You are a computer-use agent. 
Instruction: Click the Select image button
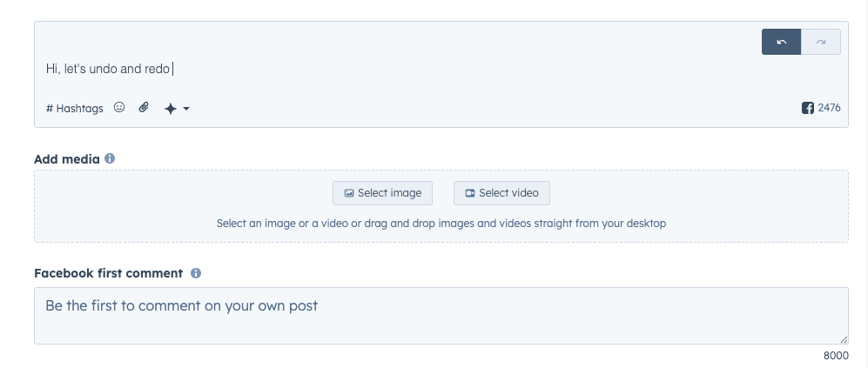point(382,193)
